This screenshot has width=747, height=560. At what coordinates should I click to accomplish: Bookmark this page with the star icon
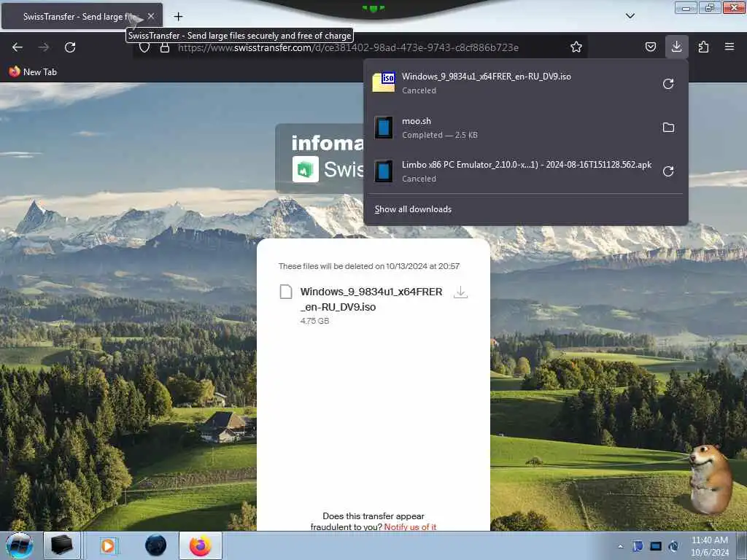coord(576,47)
